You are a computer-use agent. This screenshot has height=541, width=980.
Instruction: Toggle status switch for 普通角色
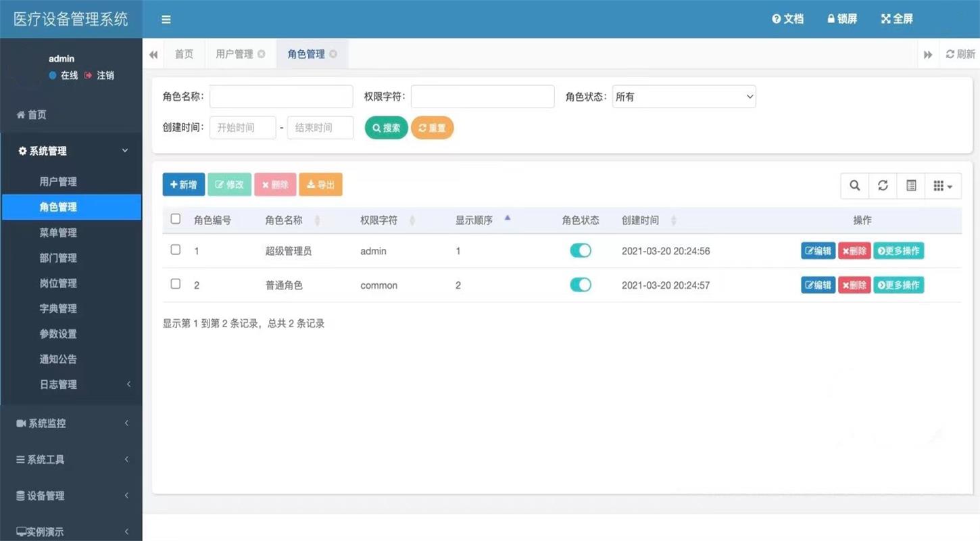click(x=581, y=285)
